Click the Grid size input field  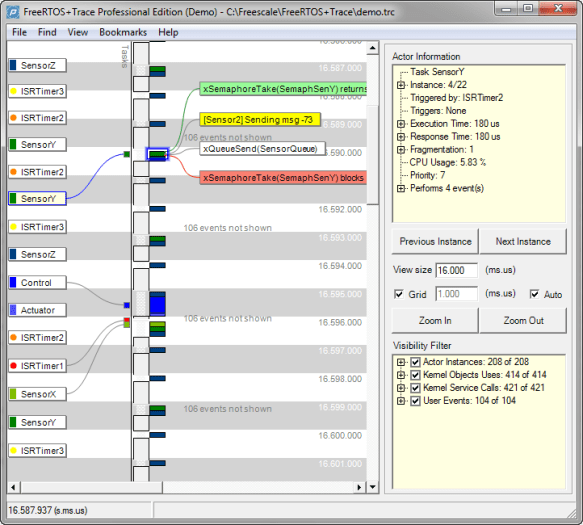tap(457, 294)
